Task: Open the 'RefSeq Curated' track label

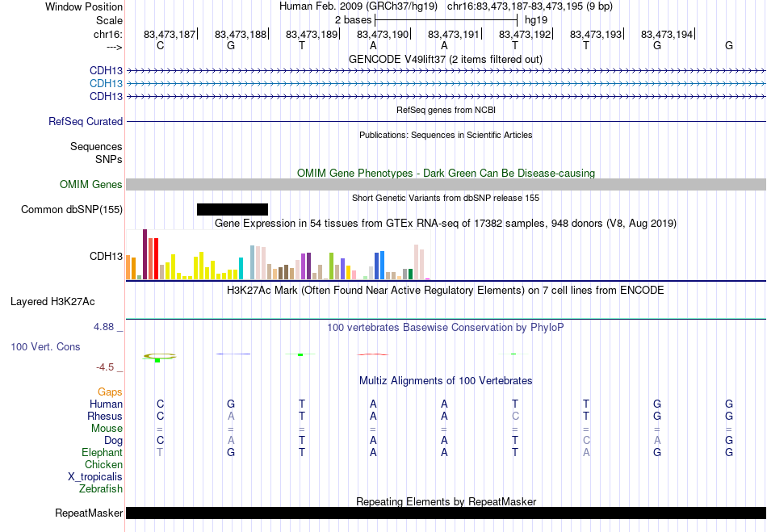Action: pyautogui.click(x=86, y=121)
